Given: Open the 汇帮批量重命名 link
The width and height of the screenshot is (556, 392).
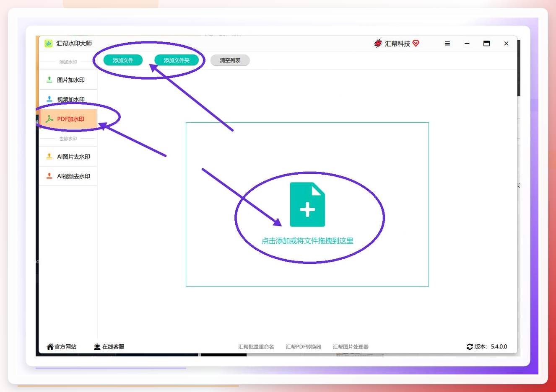Looking at the screenshot, I should coord(256,347).
